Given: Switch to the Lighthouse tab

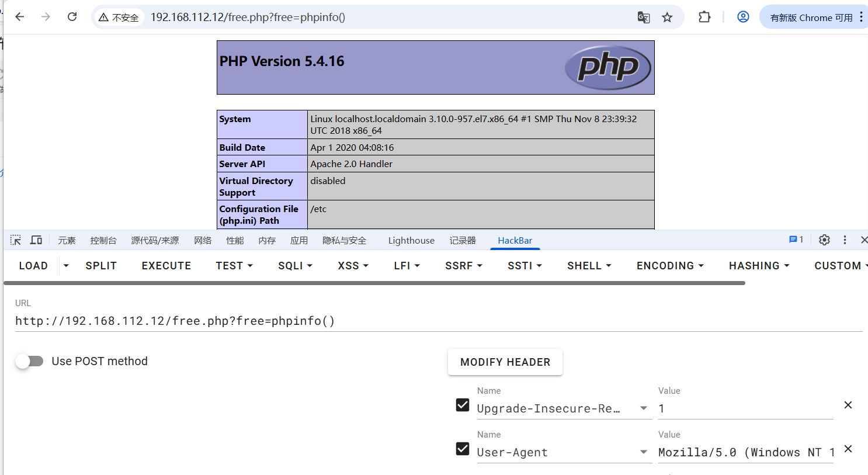Looking at the screenshot, I should tap(411, 240).
